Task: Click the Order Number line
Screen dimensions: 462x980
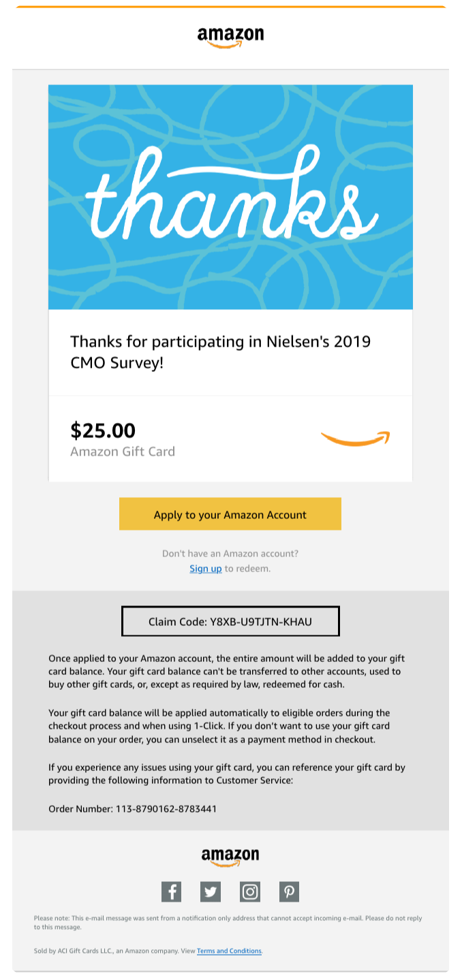Action: click(x=133, y=809)
